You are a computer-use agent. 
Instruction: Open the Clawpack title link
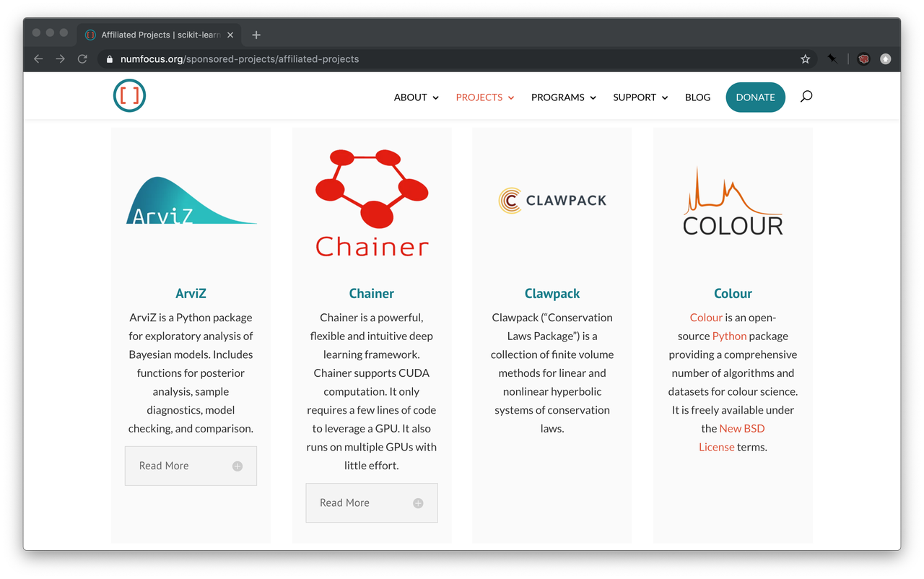(552, 293)
